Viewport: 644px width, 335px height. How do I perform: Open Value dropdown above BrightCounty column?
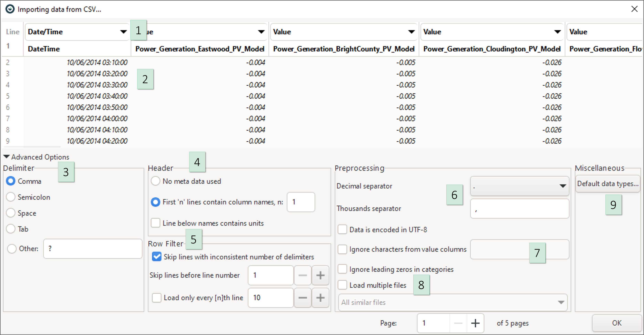click(344, 32)
